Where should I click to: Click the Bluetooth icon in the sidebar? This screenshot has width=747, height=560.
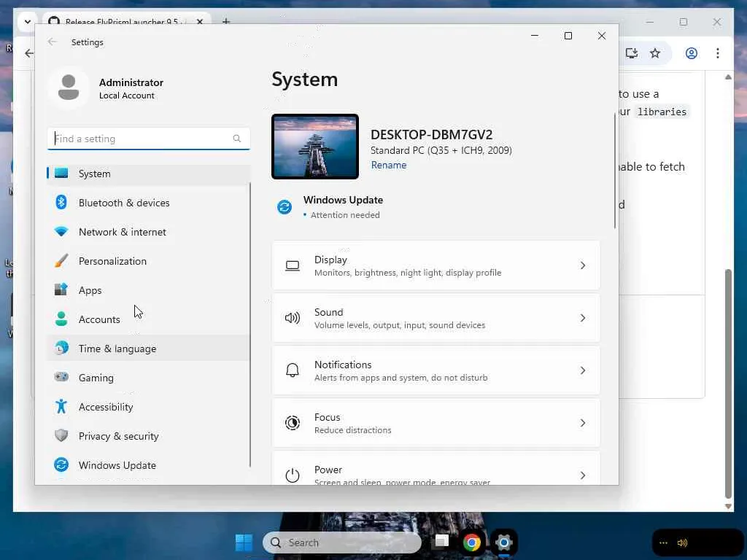pos(61,203)
